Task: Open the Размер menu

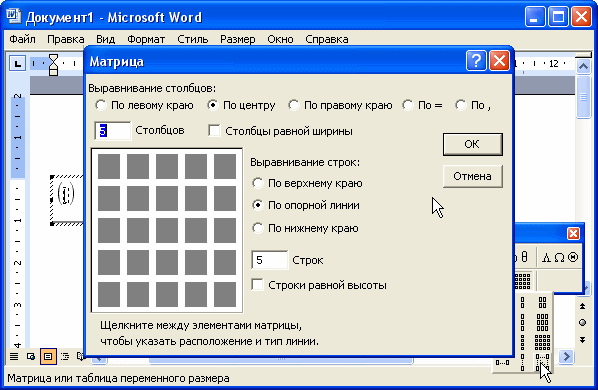Action: (238, 39)
